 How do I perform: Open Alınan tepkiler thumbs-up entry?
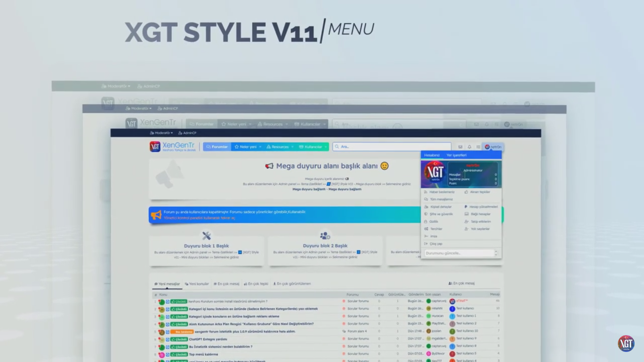pos(477,192)
